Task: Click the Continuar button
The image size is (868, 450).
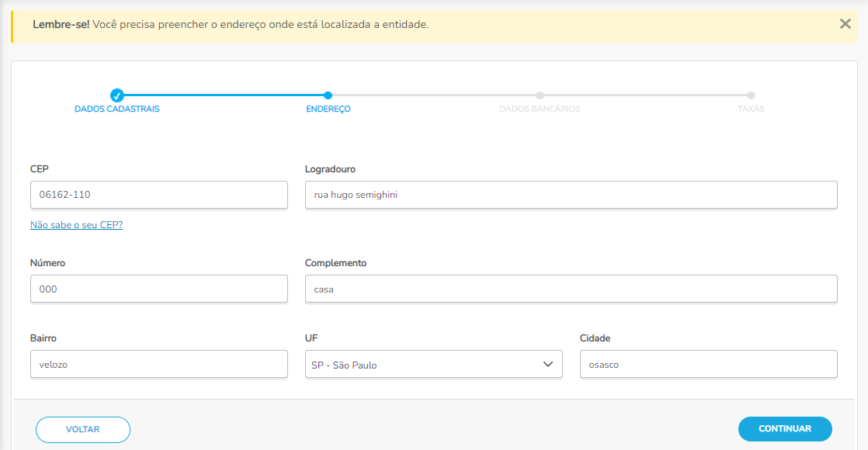Action: tap(785, 429)
